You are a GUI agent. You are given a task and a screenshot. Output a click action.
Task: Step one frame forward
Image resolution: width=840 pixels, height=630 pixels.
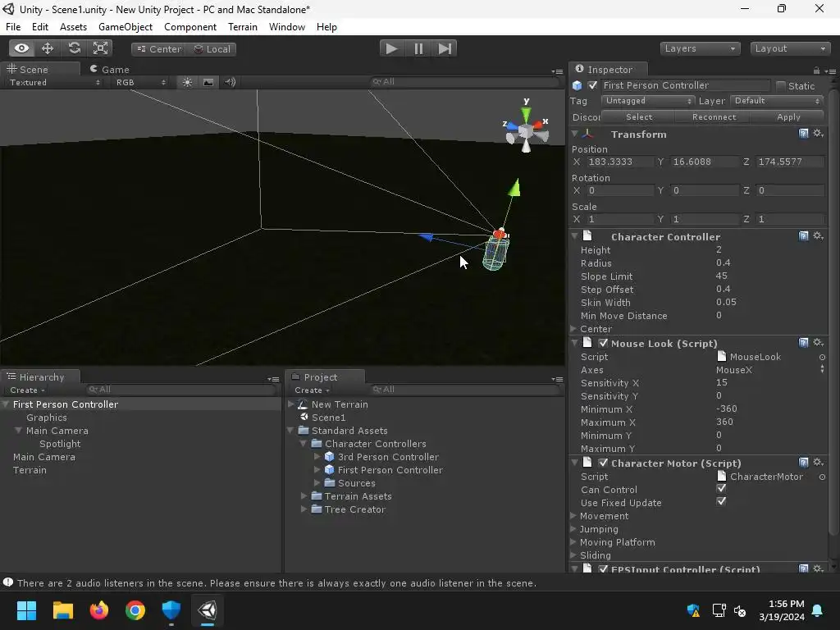(x=445, y=48)
